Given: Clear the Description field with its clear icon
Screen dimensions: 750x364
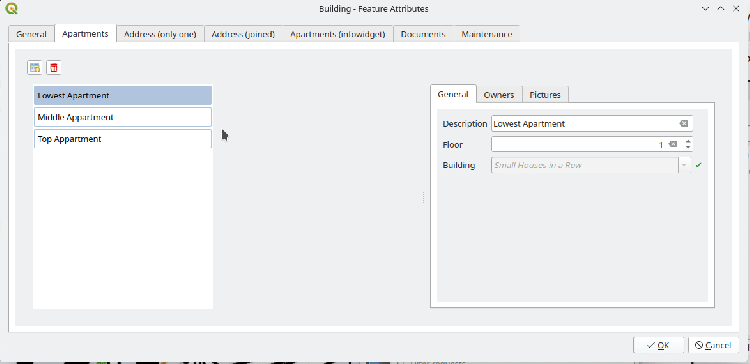Looking at the screenshot, I should [684, 123].
